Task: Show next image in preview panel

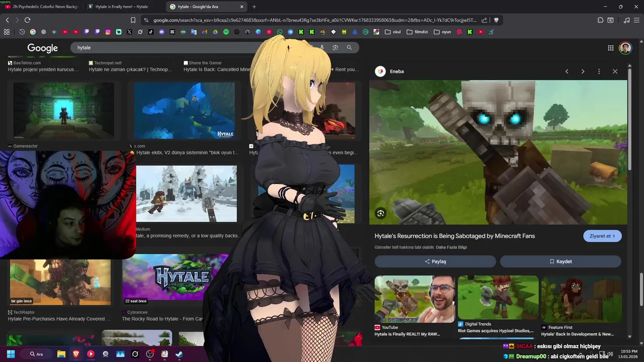Action: (x=583, y=71)
